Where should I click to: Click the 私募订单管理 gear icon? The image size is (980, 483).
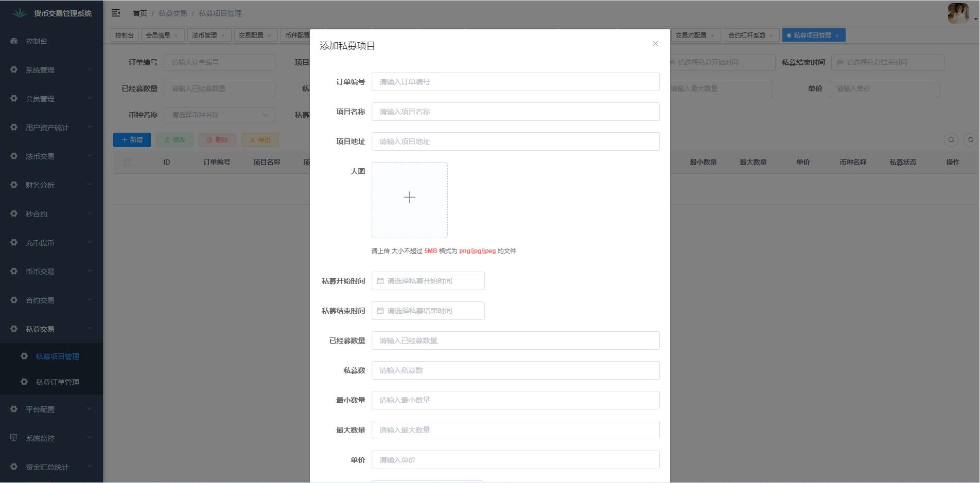pos(24,382)
